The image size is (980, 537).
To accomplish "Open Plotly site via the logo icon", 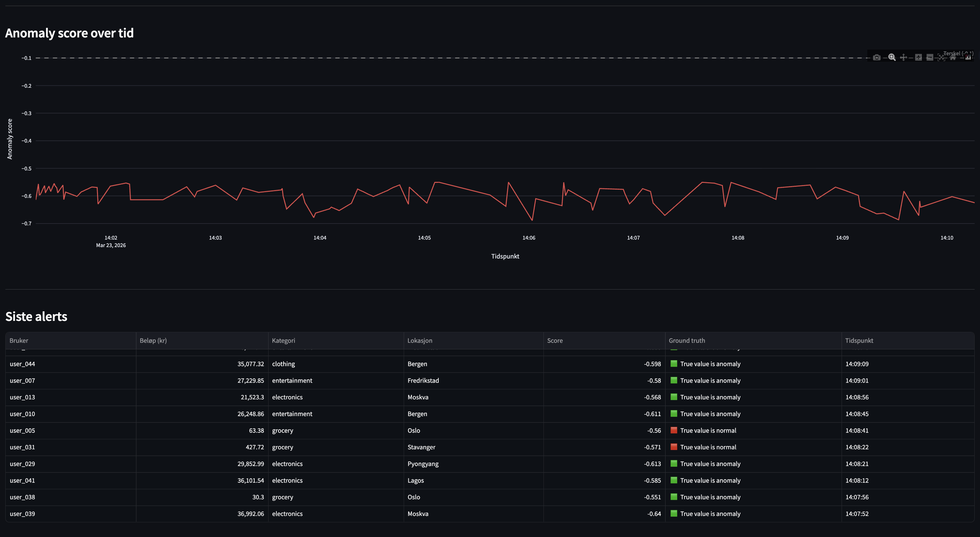I will [968, 58].
